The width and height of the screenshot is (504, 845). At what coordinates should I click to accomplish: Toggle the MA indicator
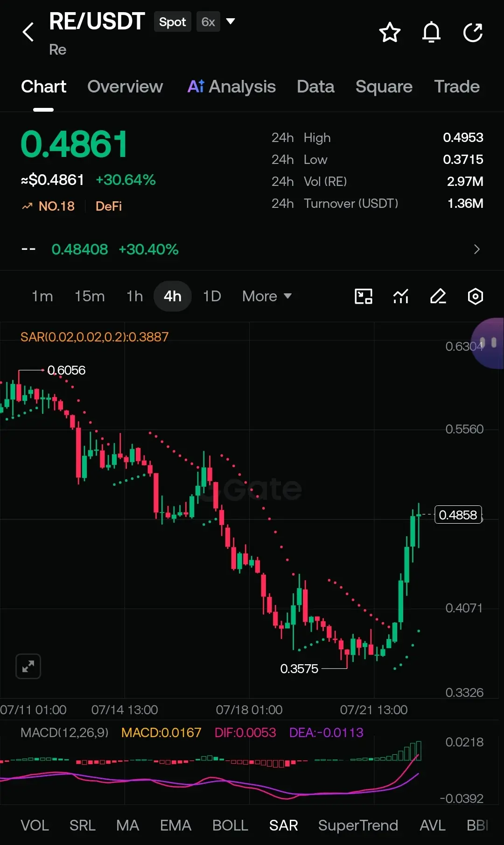(x=127, y=825)
